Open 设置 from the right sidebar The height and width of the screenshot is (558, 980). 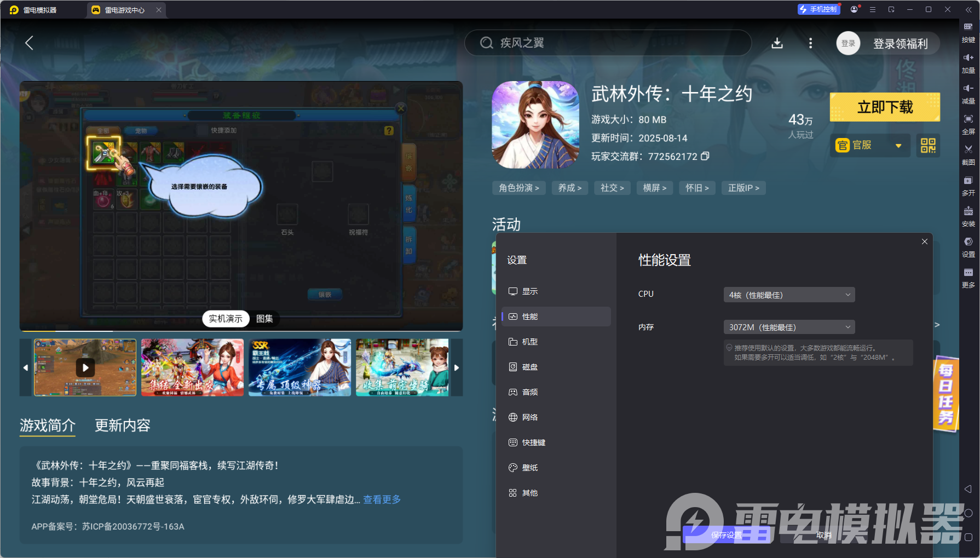pyautogui.click(x=968, y=246)
